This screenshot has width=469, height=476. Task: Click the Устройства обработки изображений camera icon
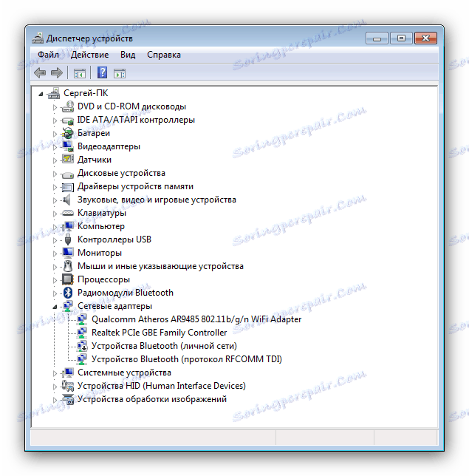coord(68,399)
